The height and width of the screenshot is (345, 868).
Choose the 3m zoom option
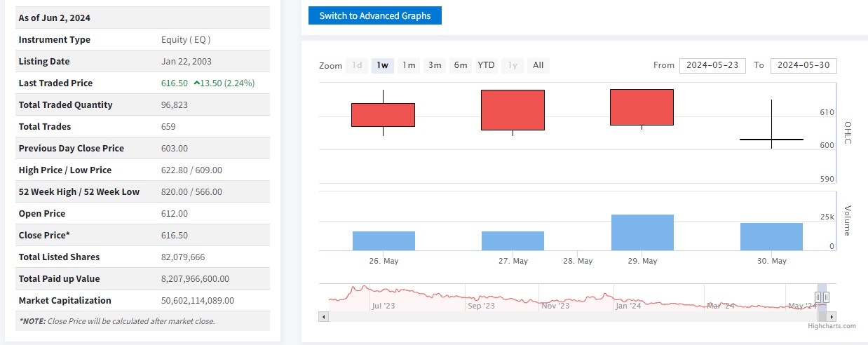point(435,65)
